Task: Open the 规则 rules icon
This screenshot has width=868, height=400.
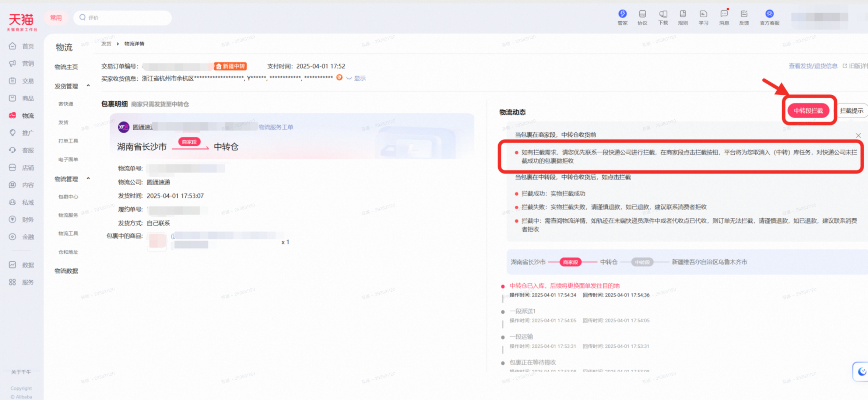Action: pos(683,17)
